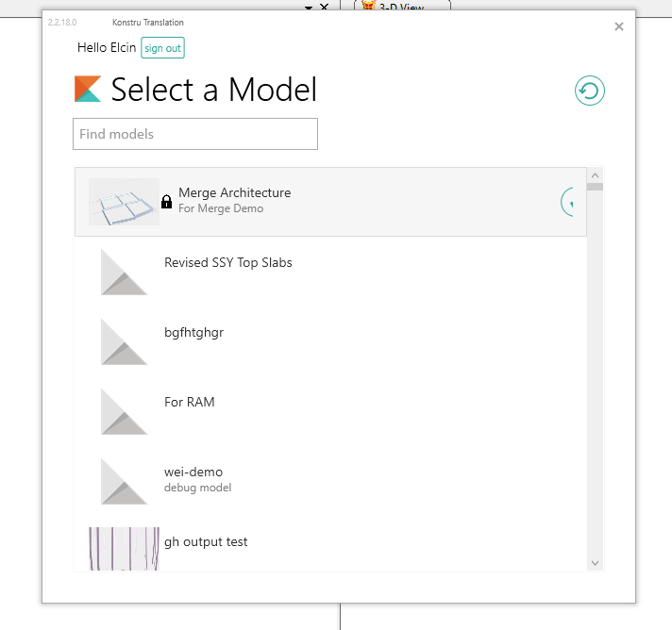Switch to the 3-D View tab
672x630 pixels.
(x=401, y=7)
